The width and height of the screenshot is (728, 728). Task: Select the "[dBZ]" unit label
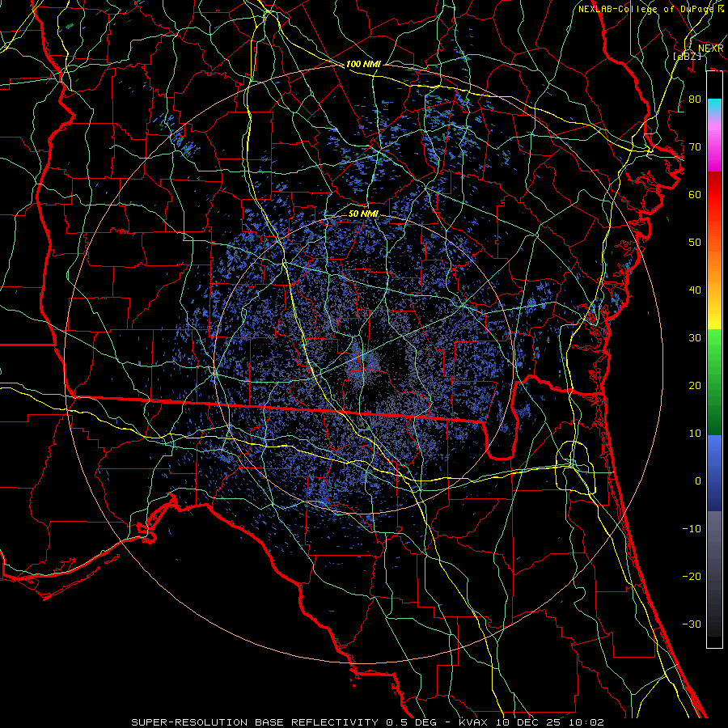pos(687,57)
